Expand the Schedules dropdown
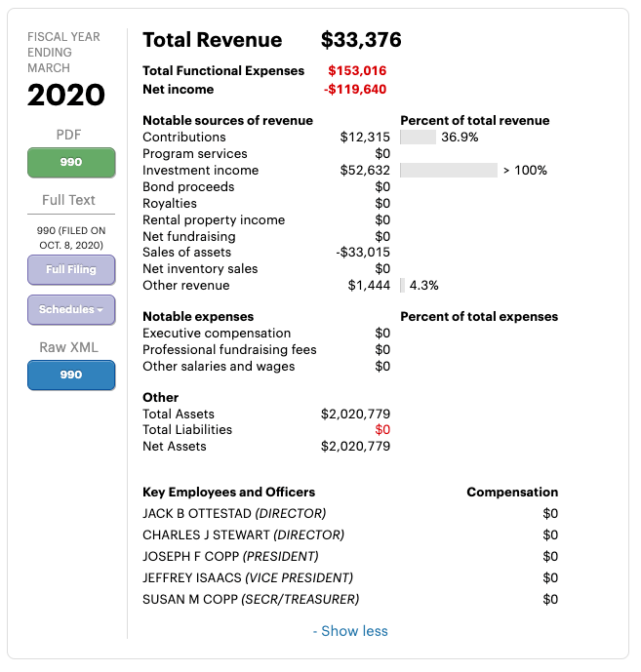This screenshot has width=641, height=672. point(71,310)
